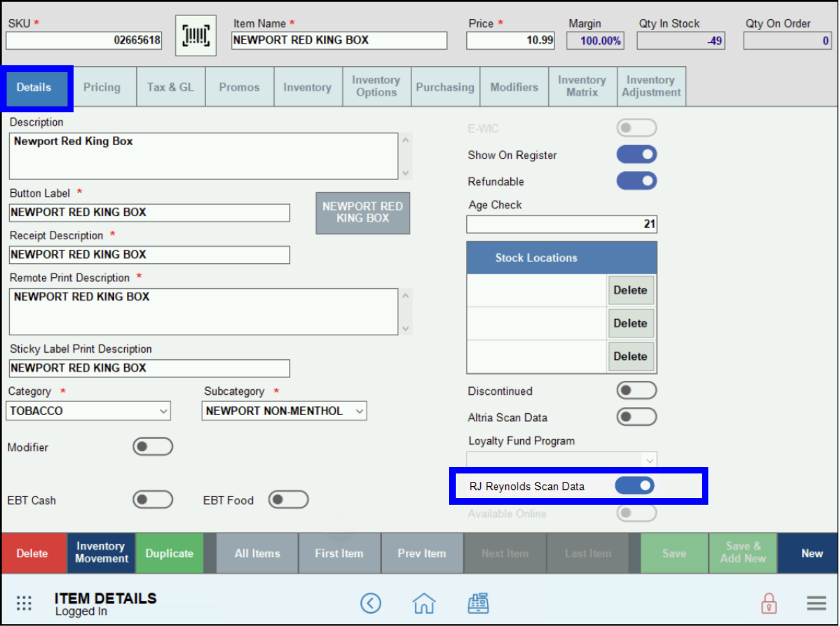Click the Receipt Description field
This screenshot has width=840, height=626.
click(149, 255)
